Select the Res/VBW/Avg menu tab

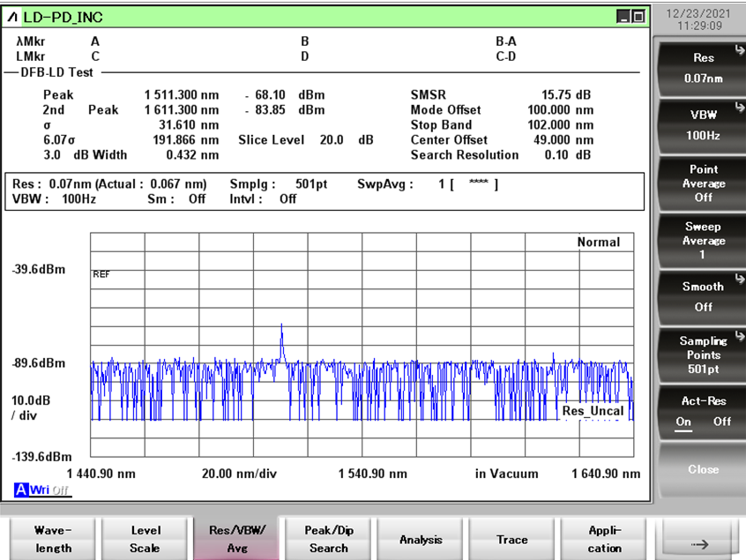click(x=237, y=539)
